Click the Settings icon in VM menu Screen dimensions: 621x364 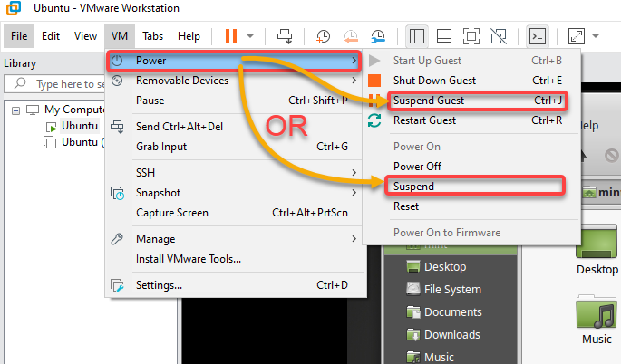(x=117, y=285)
